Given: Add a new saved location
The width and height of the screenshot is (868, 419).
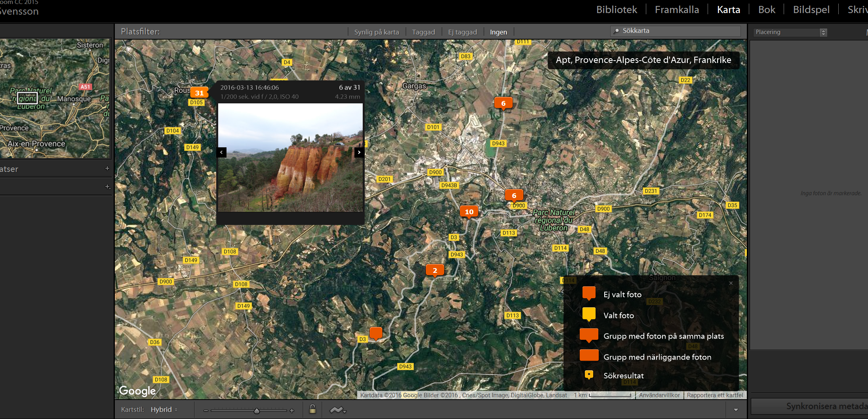Looking at the screenshot, I should [107, 168].
